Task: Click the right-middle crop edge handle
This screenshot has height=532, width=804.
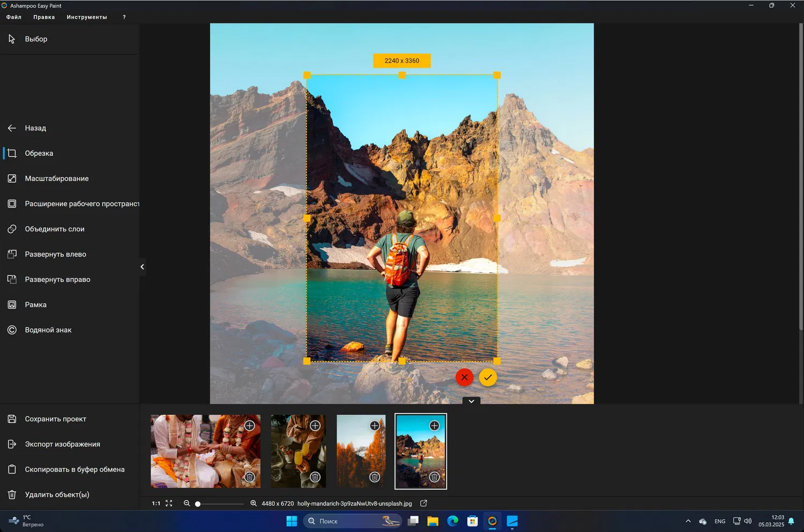Action: (497, 218)
